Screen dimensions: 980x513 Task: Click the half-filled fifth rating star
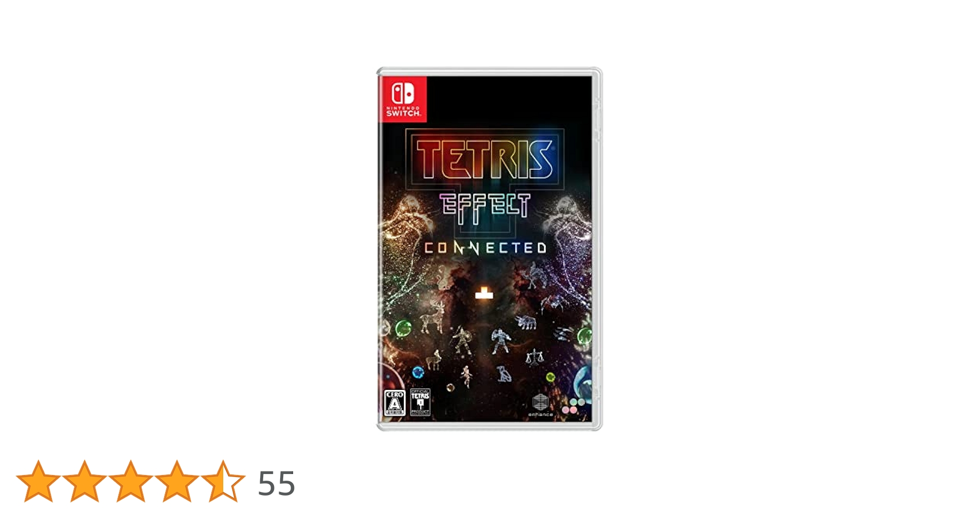223,481
